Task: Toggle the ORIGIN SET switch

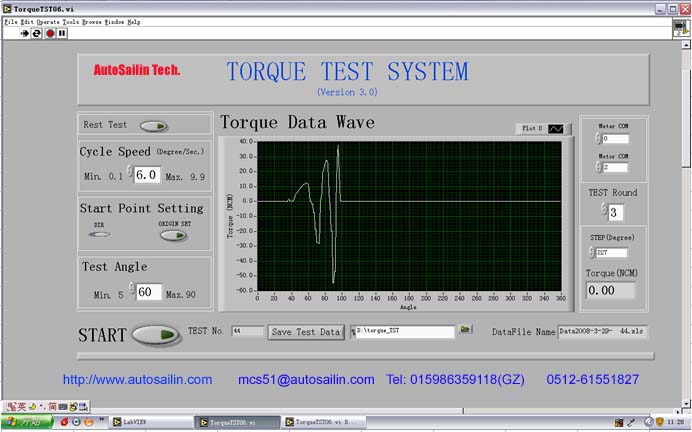Action: 173,236
